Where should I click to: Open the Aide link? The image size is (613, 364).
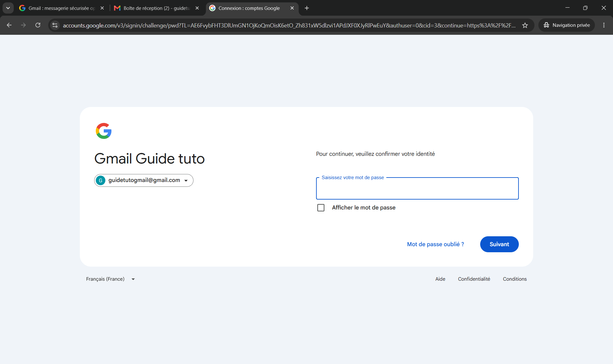pyautogui.click(x=440, y=279)
